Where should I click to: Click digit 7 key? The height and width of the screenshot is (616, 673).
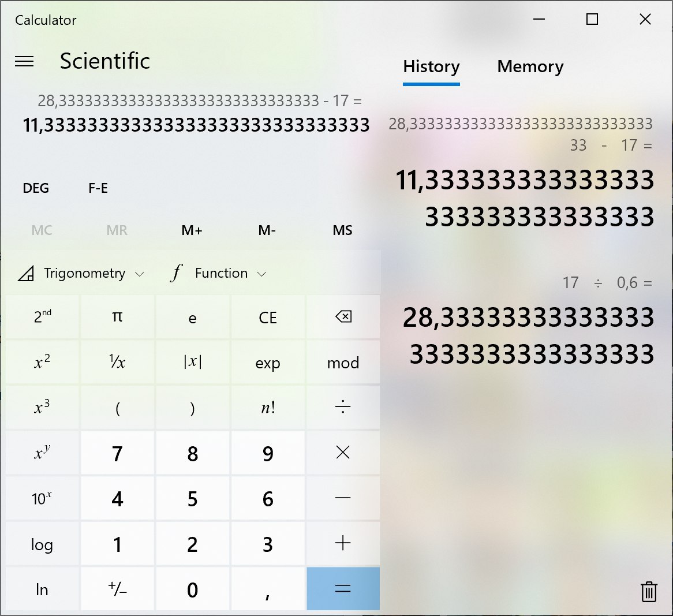pos(117,453)
